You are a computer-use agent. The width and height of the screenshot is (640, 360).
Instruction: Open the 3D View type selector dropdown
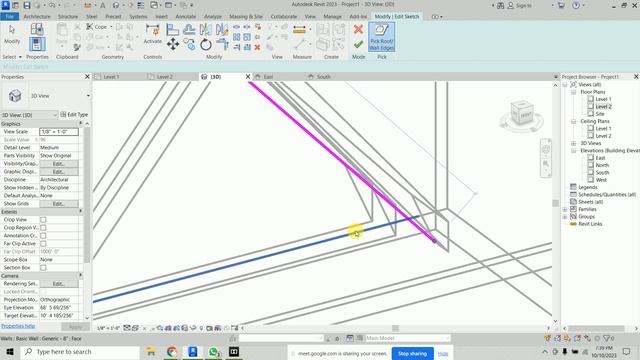point(88,96)
